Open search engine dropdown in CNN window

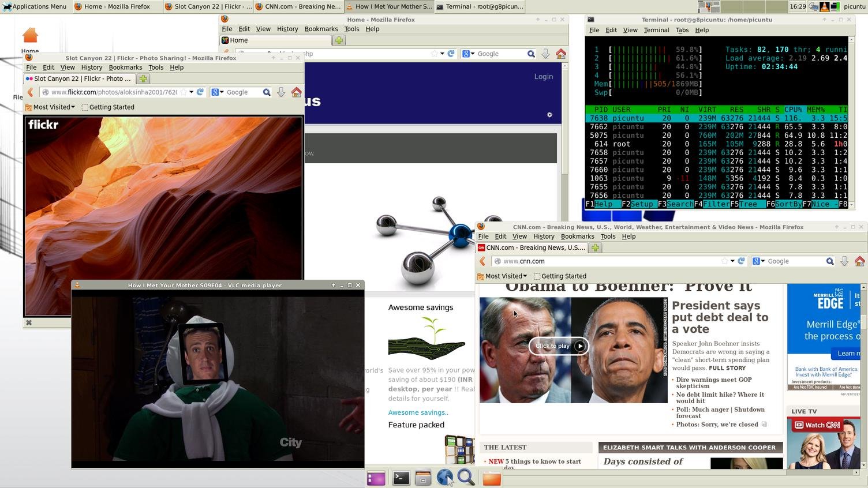(758, 261)
